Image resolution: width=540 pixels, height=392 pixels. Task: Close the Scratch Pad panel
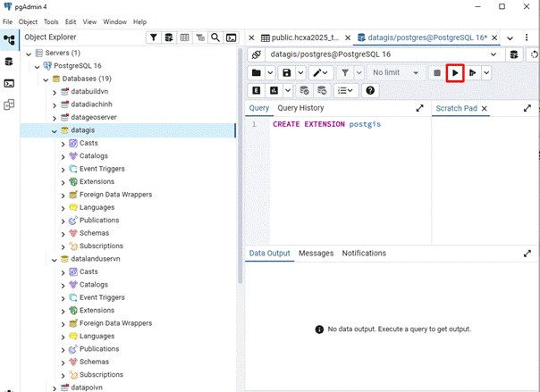(x=485, y=108)
